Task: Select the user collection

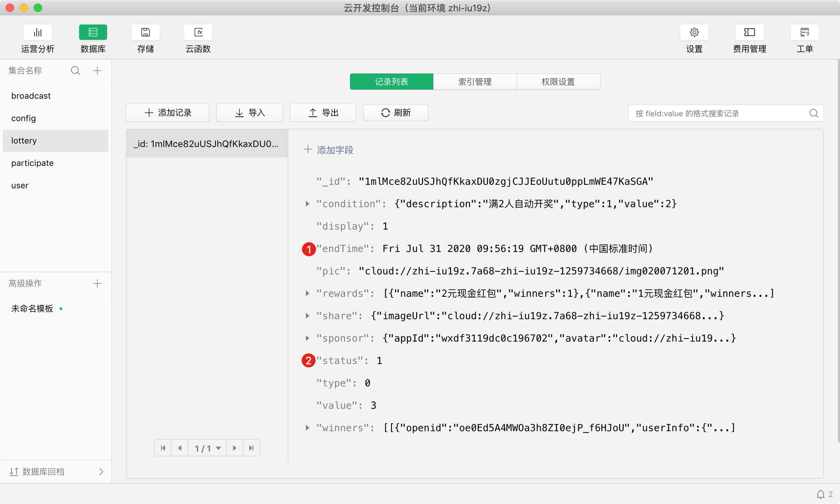Action: (56, 185)
